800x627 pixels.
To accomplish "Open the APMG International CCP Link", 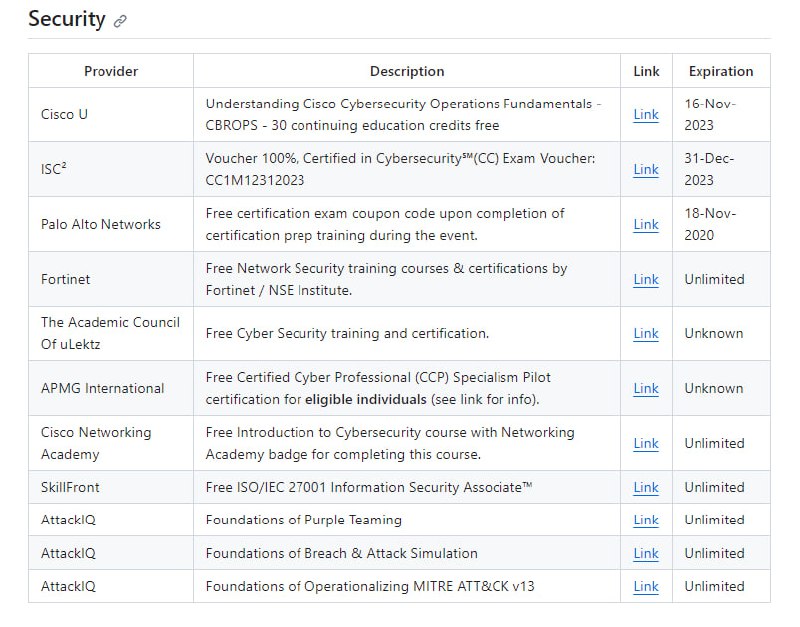I will 645,388.
